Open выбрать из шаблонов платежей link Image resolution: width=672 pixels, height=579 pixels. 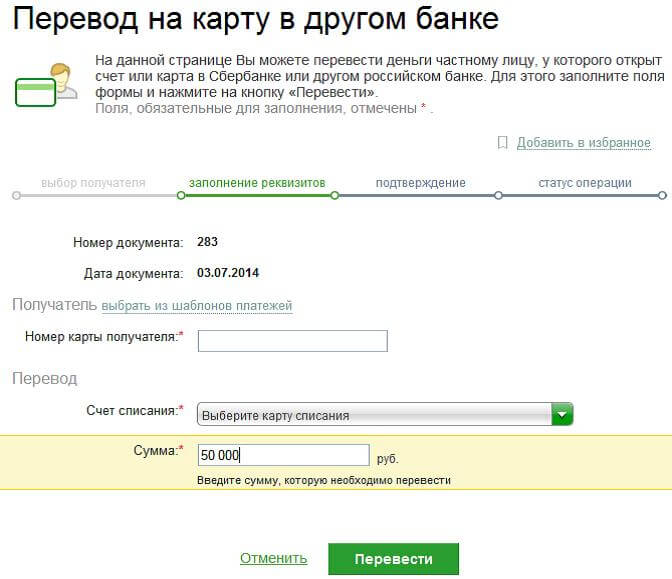[x=197, y=306]
